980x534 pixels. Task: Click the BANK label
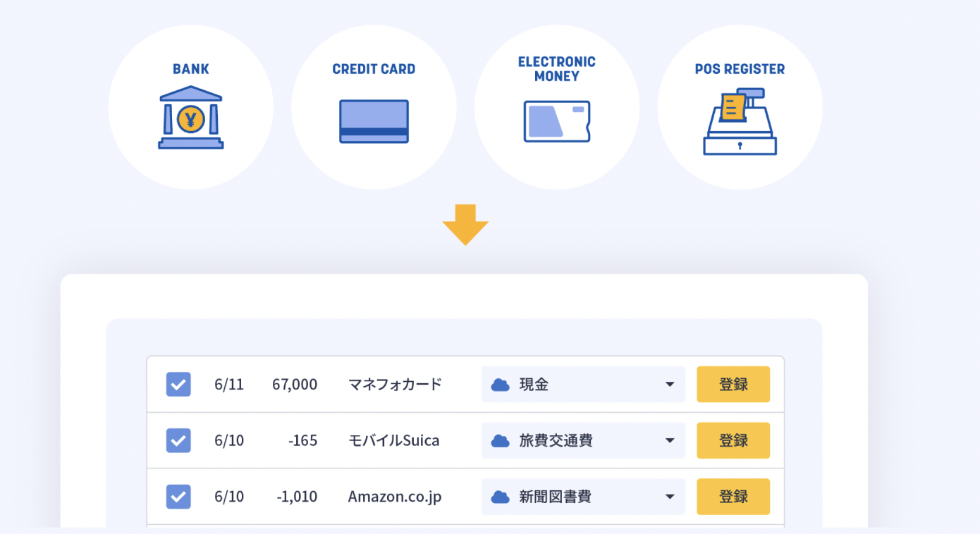point(191,69)
